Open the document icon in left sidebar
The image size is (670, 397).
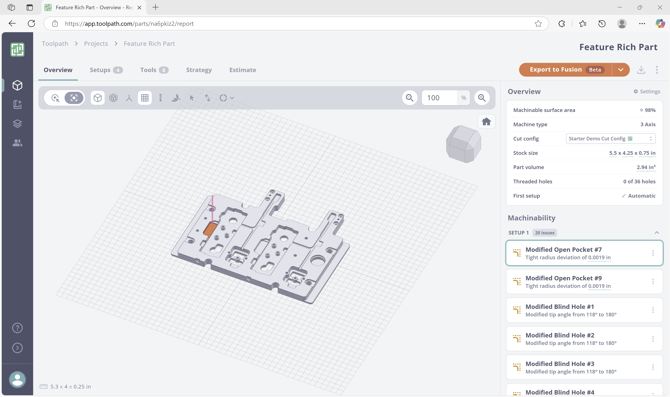tap(17, 104)
